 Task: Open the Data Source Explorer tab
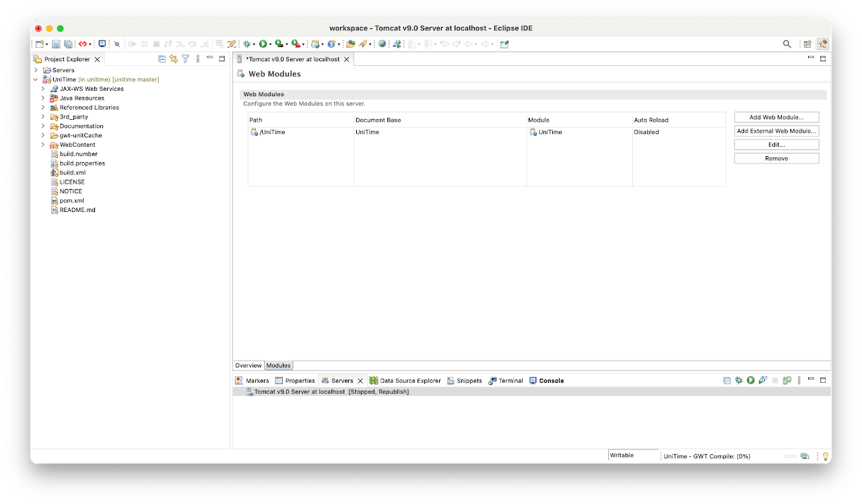coord(405,381)
